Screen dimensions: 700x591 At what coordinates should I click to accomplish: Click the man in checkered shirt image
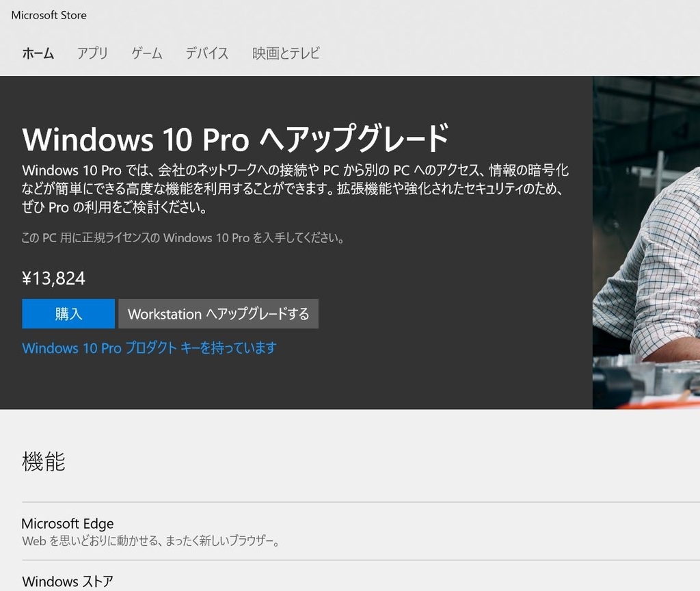click(646, 243)
